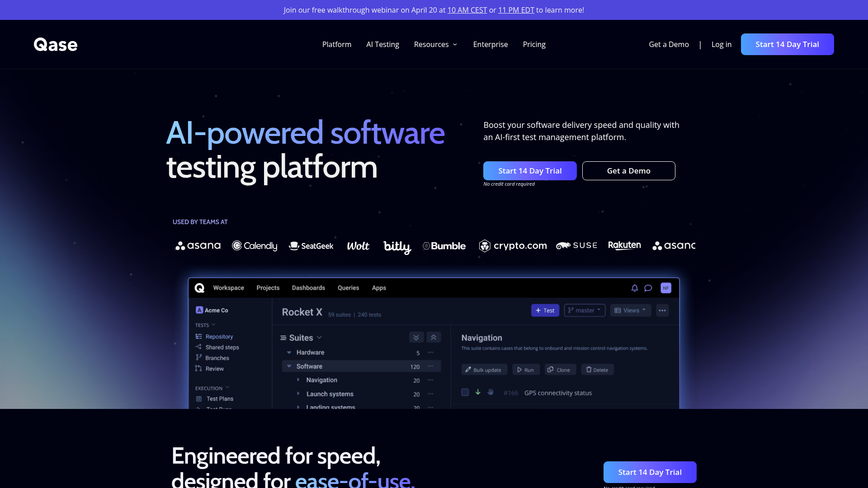
Task: Click the Qase logo in header
Action: 56,44
